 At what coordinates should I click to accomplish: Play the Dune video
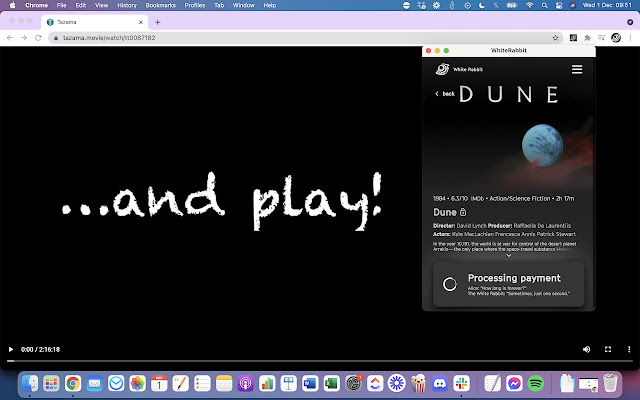(x=11, y=349)
